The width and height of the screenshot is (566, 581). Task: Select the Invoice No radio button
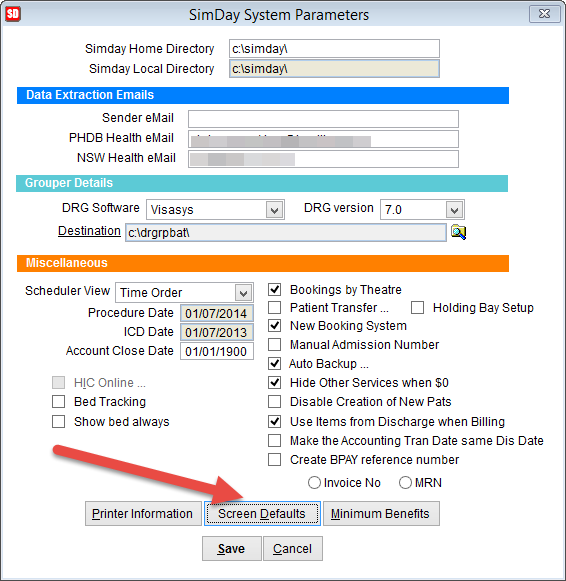click(x=314, y=482)
